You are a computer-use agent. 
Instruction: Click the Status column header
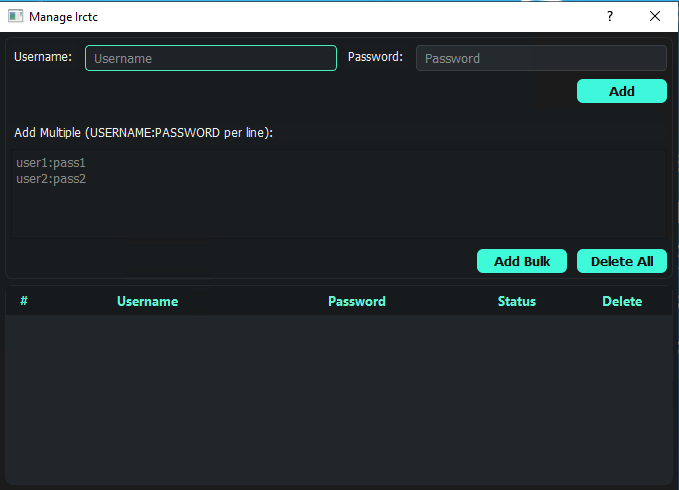tap(517, 301)
